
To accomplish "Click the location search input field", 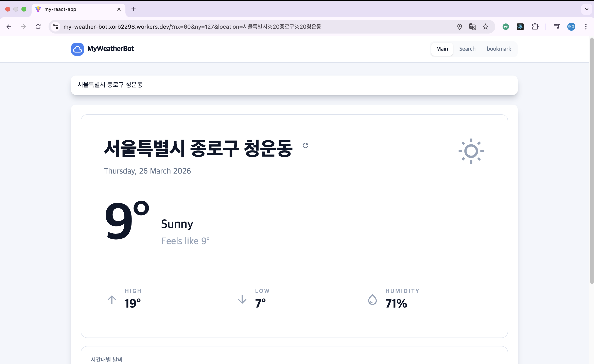I will [x=294, y=85].
